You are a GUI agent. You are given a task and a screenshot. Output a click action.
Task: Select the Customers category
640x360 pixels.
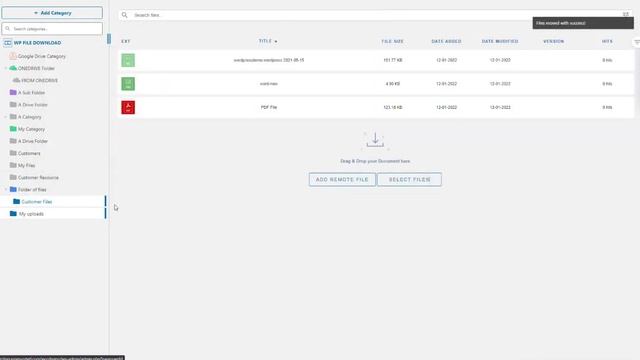29,153
